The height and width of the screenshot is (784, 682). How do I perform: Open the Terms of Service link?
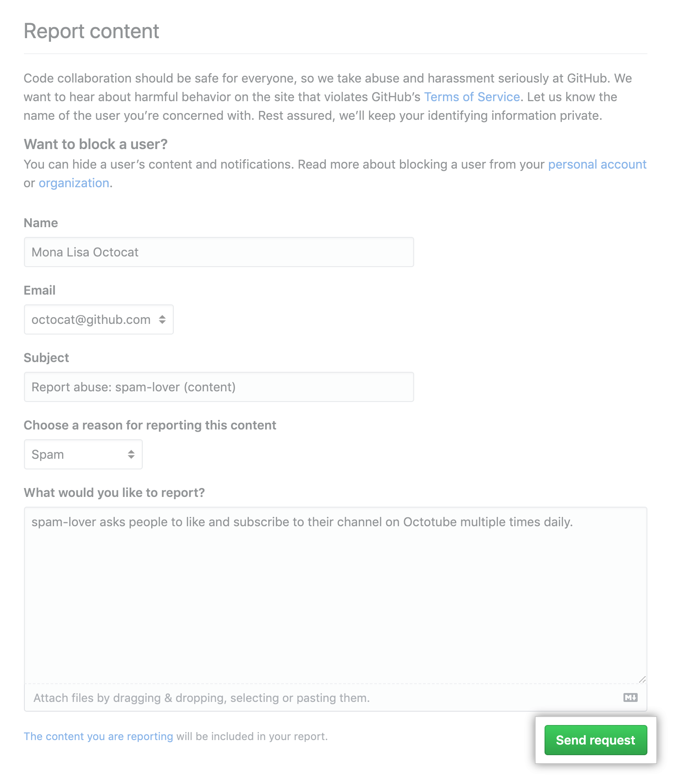tap(472, 97)
